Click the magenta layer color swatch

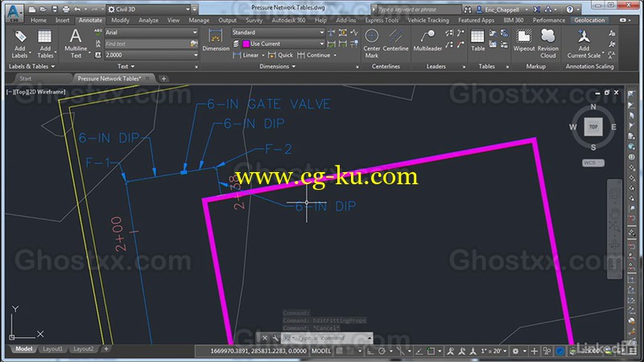[x=246, y=43]
